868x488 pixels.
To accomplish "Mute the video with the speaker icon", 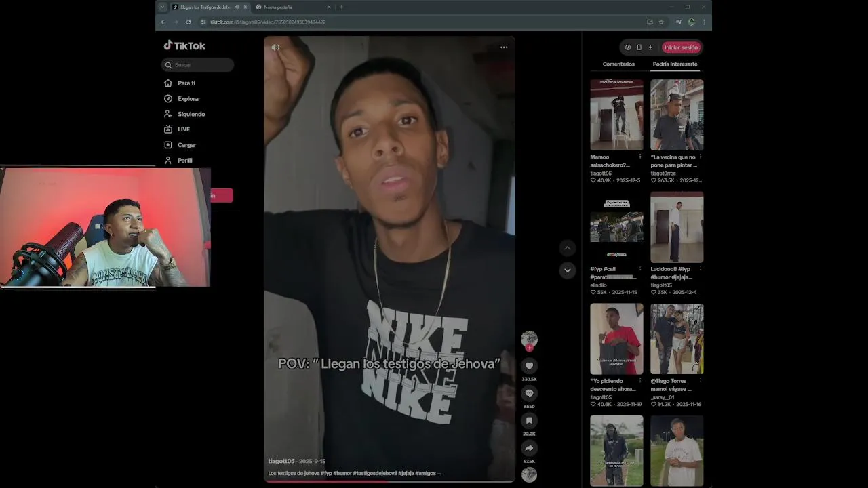I will [275, 47].
